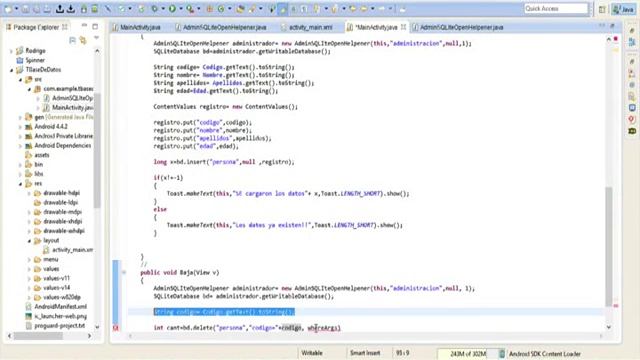Open the External Tools dropdown arrow
640x360 pixels.
[198, 9]
